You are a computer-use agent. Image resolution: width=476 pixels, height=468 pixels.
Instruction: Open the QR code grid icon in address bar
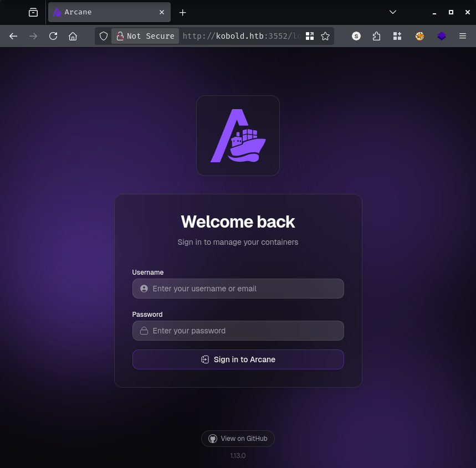pos(310,36)
